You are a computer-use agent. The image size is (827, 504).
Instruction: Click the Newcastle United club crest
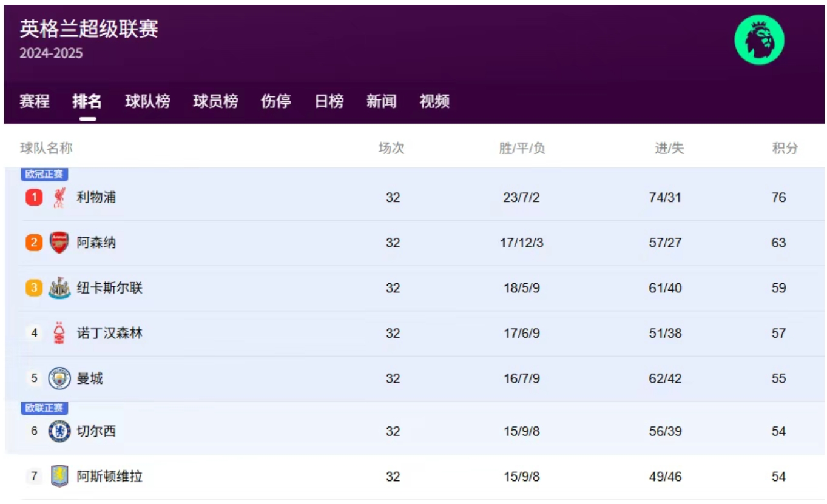pyautogui.click(x=59, y=287)
